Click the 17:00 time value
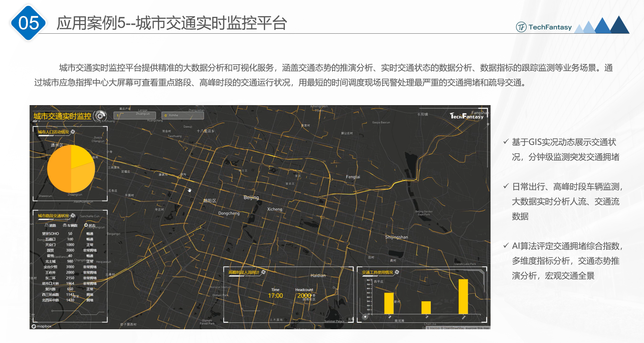This screenshot has height=343, width=644. 276,296
